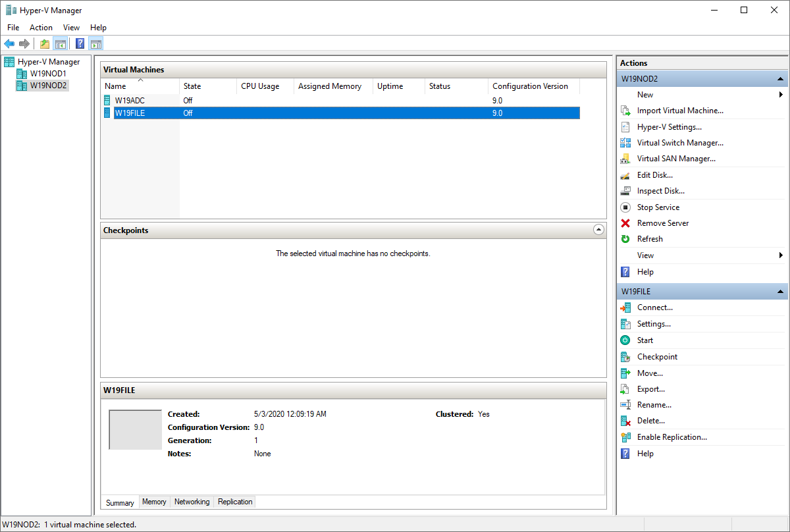
Task: Select the W19ADC virtual machine row
Action: coord(341,101)
